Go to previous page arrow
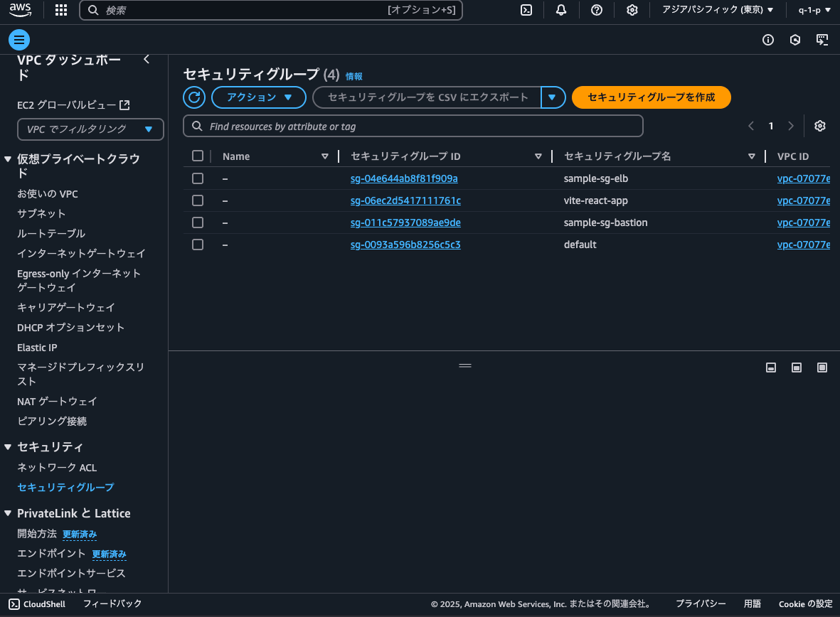Viewport: 840px width, 617px height. pyautogui.click(x=751, y=126)
